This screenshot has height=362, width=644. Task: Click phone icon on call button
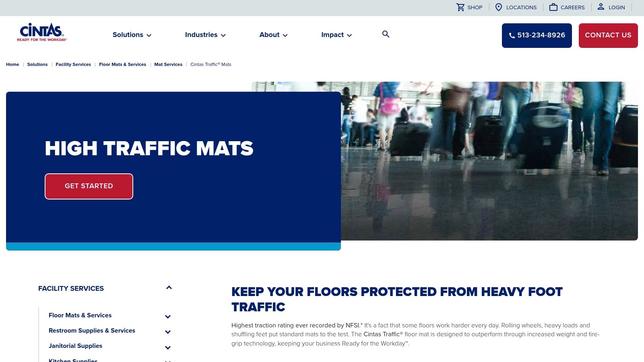[x=512, y=35]
